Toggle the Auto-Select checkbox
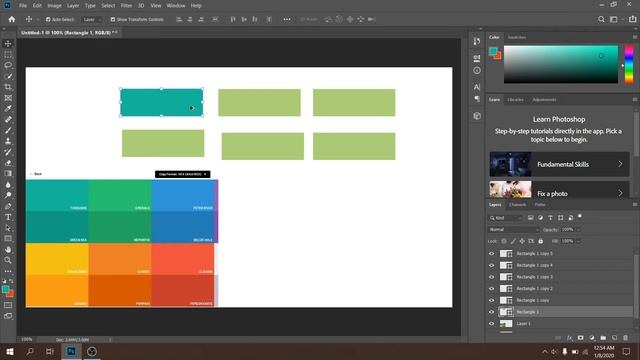The width and height of the screenshot is (640, 360). coord(48,19)
